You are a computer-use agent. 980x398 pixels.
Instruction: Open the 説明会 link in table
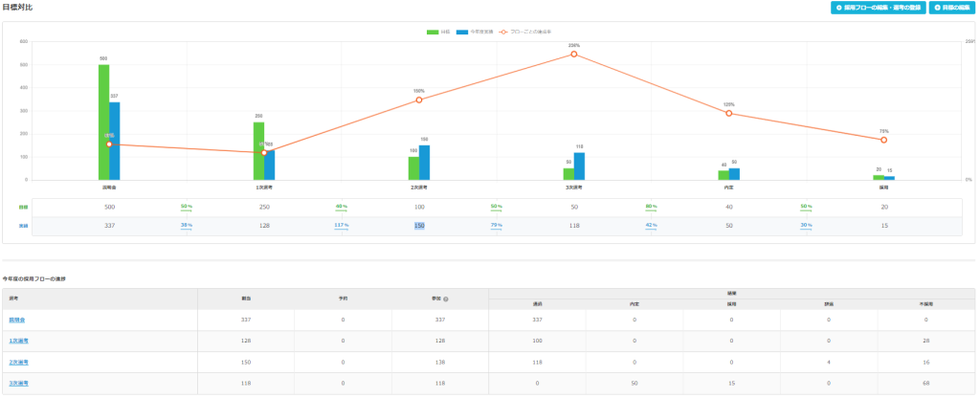18,321
